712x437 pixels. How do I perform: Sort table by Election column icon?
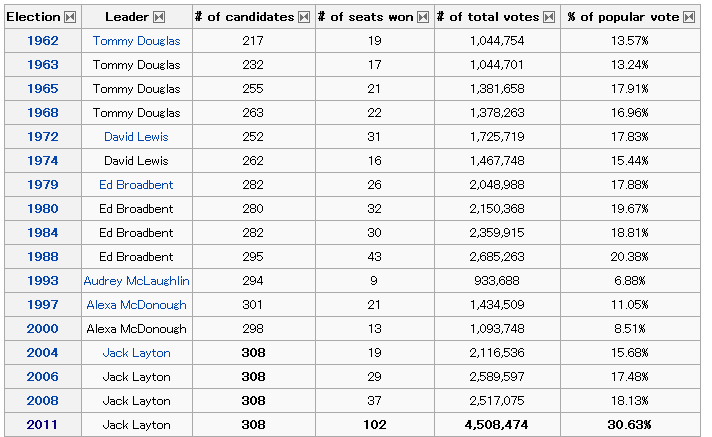click(70, 17)
